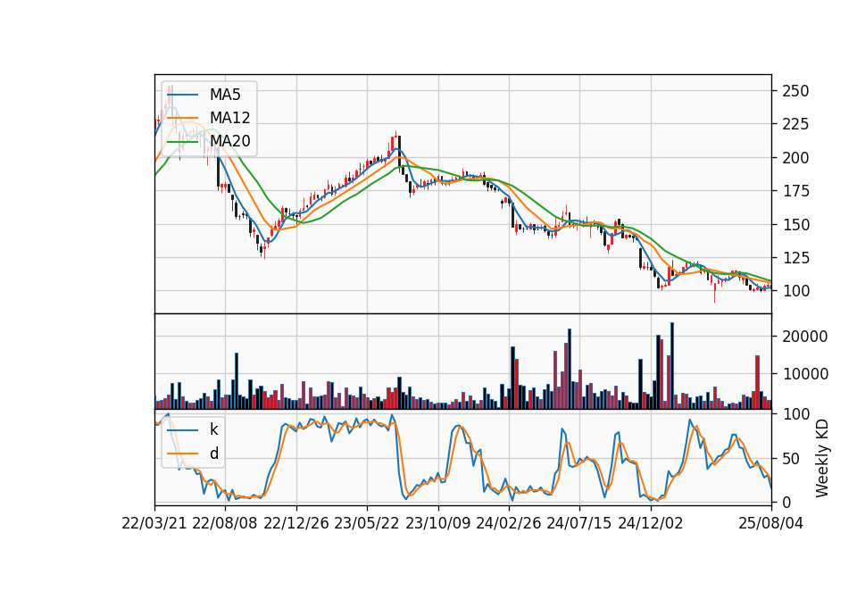Click the 23/10/09 date tick label
The height and width of the screenshot is (616, 857).
tap(437, 523)
